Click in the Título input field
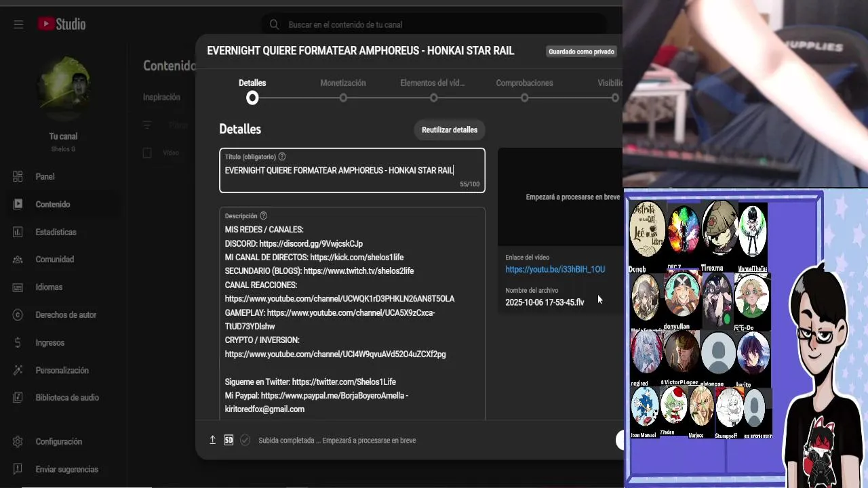The image size is (868, 488). pyautogui.click(x=352, y=170)
